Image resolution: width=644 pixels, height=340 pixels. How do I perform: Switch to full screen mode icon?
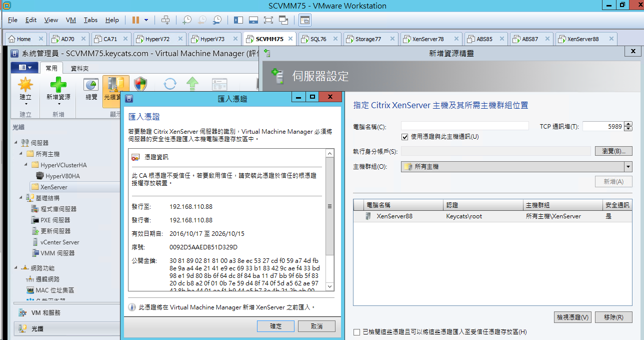(268, 20)
